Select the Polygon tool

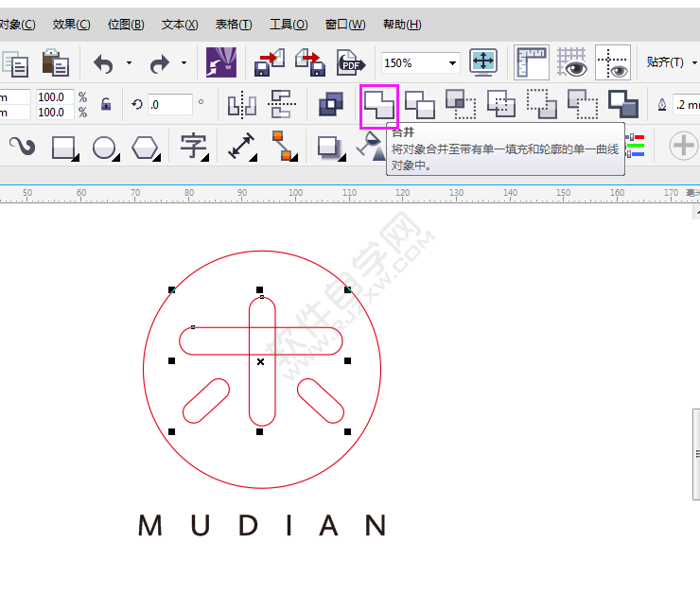(145, 148)
